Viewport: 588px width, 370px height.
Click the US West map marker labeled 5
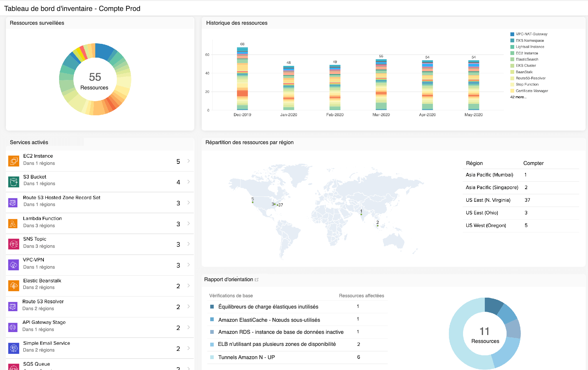(x=253, y=202)
